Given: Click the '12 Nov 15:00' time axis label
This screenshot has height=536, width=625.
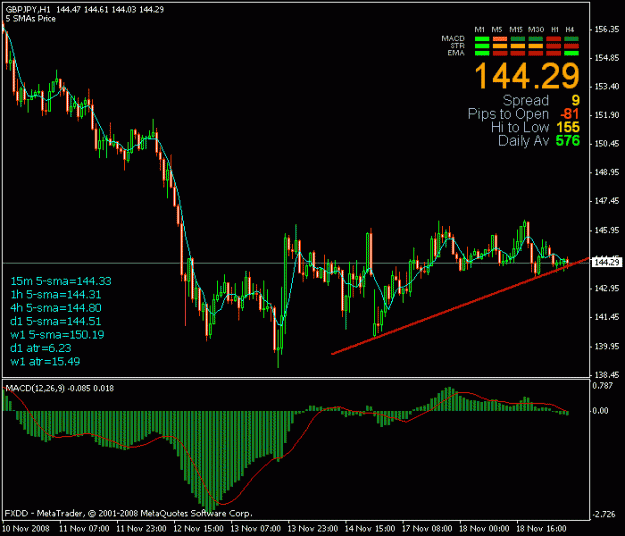Looking at the screenshot, I should click(x=199, y=529).
